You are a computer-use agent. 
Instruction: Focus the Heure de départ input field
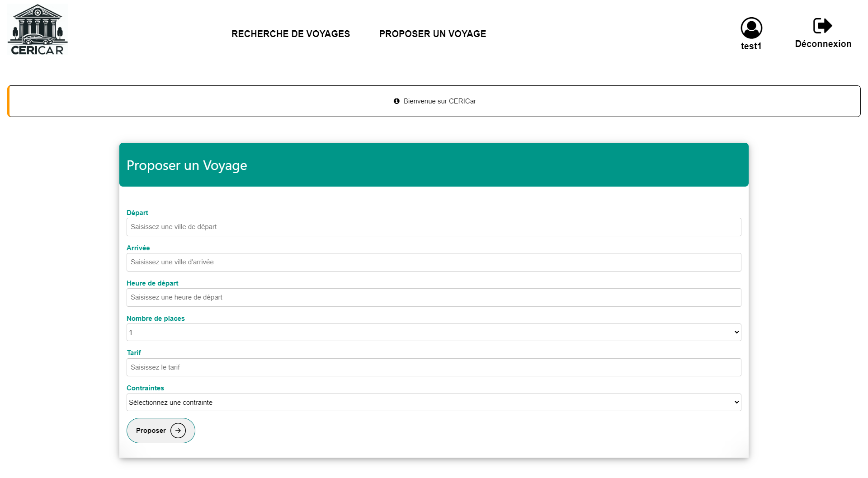pyautogui.click(x=434, y=297)
